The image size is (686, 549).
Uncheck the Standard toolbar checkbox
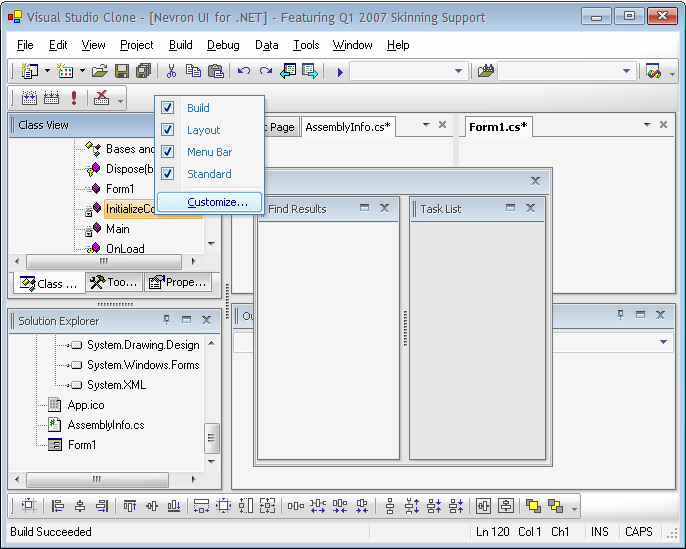(168, 174)
